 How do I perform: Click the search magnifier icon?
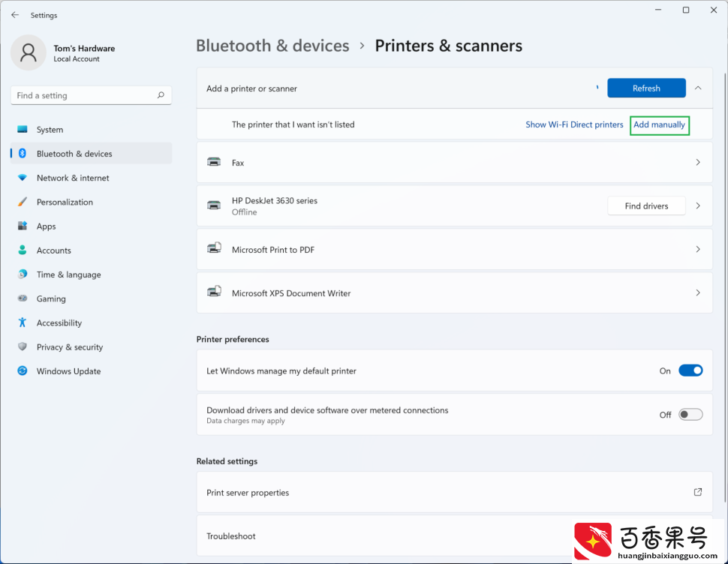click(x=161, y=95)
